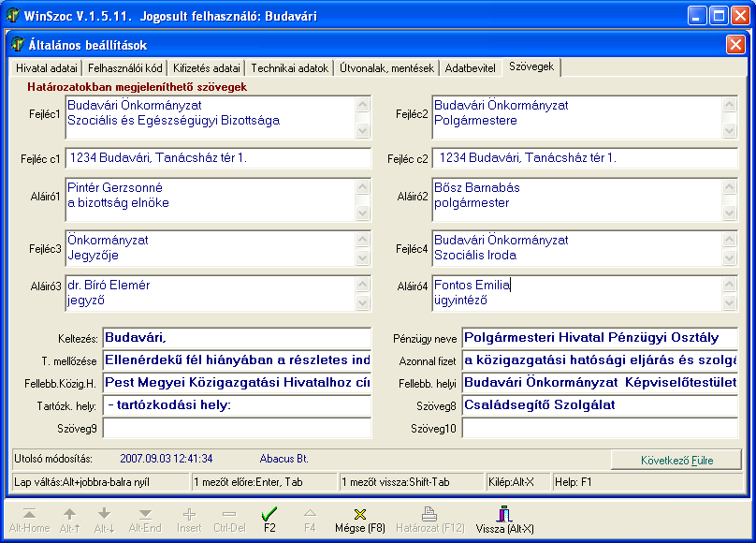The image size is (756, 543).
Task: Open the Útvonalak, mentések tab
Action: point(386,68)
